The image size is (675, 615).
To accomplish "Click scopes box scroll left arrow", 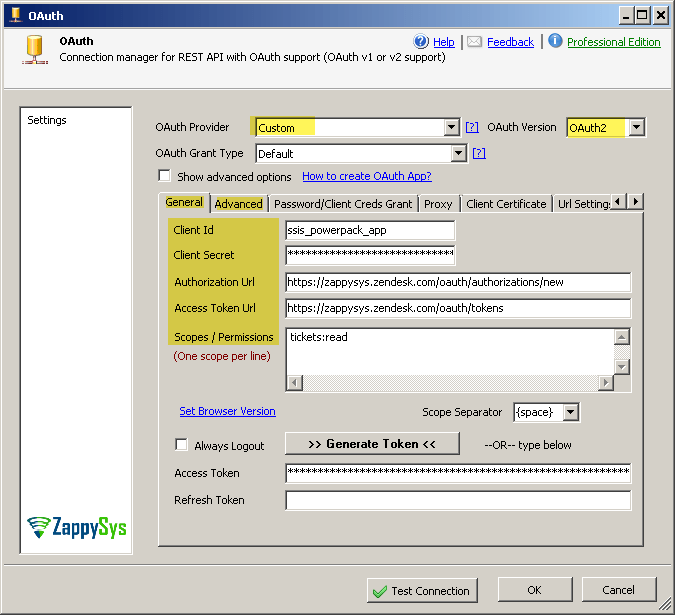I will point(294,383).
